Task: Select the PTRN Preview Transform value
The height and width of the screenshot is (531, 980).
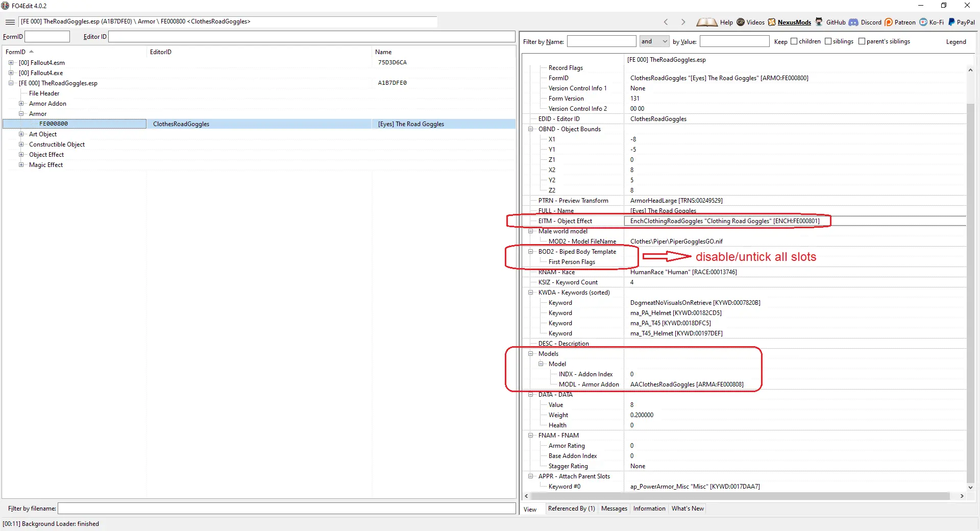Action: [676, 201]
